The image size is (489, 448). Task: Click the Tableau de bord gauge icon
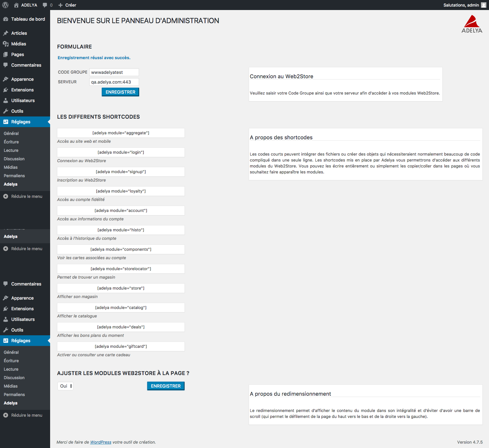tap(6, 19)
